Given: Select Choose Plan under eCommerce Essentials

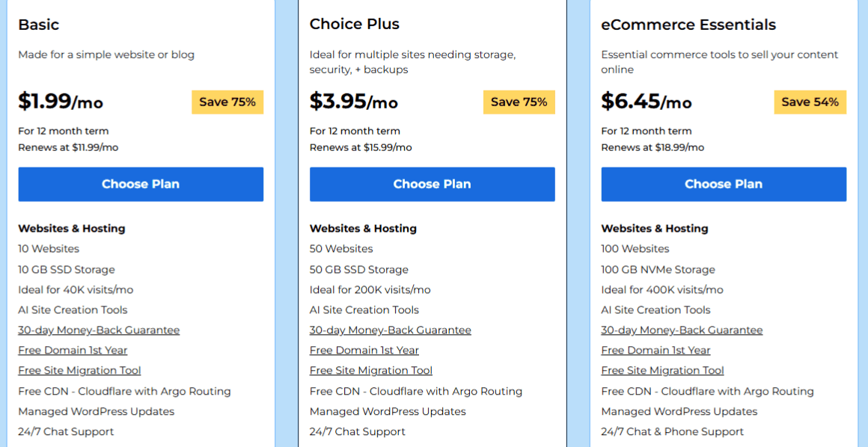Looking at the screenshot, I should [x=724, y=184].
